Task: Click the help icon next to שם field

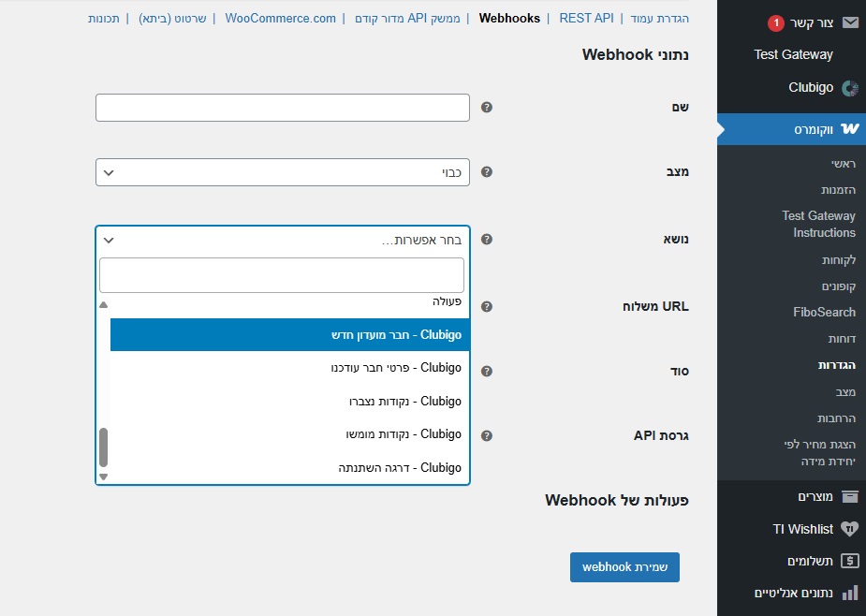Action: coord(487,108)
